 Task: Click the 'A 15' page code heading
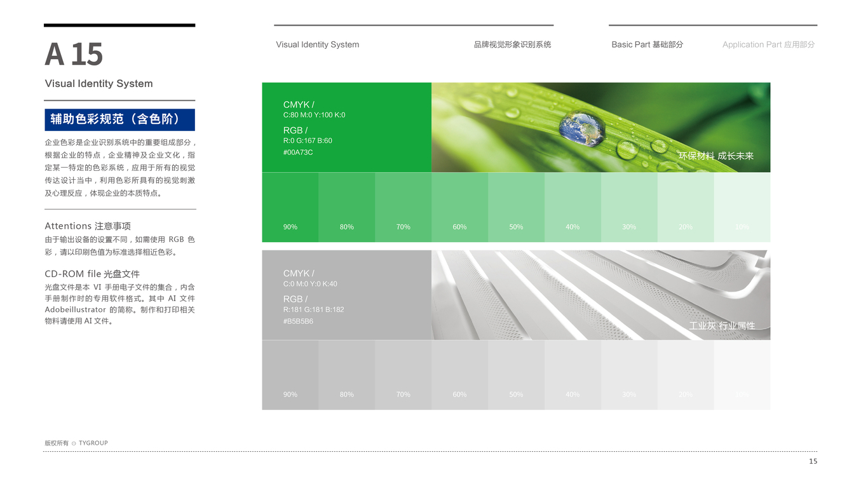[x=74, y=54]
